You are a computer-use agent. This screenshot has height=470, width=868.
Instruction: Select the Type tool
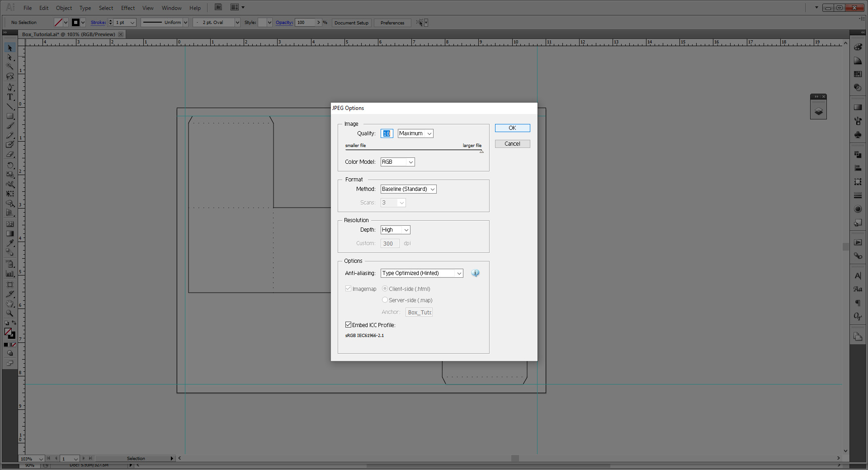[x=10, y=97]
